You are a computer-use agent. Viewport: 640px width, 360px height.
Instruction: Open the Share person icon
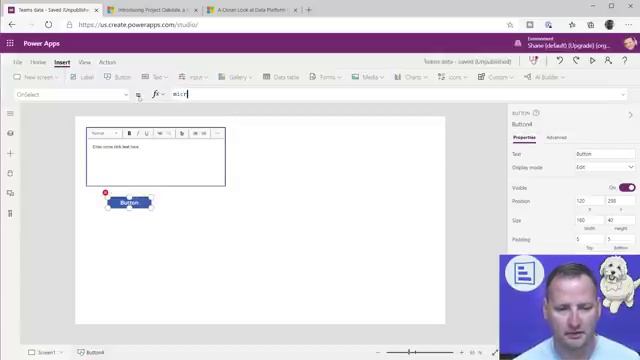click(608, 61)
